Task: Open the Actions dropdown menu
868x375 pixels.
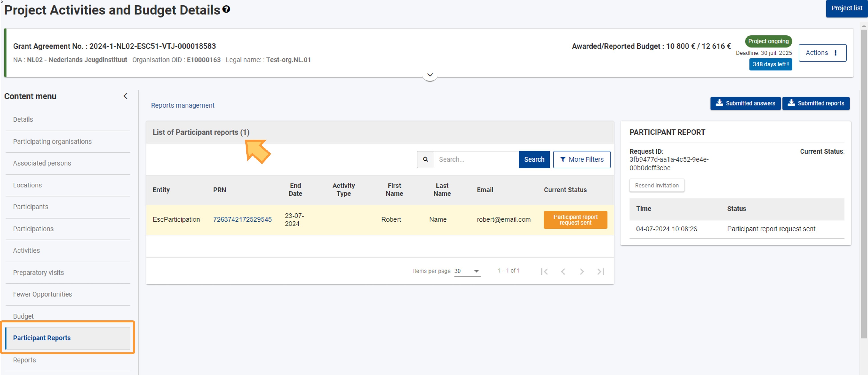Action: coord(823,53)
